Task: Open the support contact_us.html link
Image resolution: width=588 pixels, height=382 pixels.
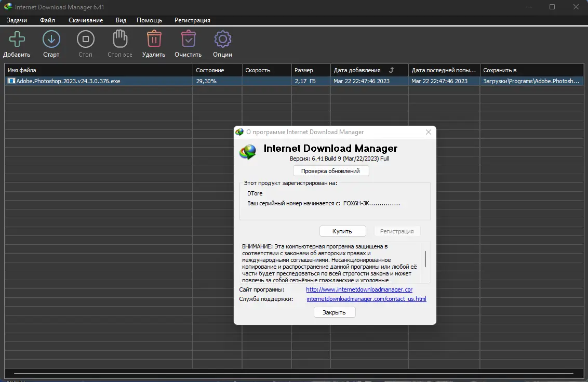Action: pyautogui.click(x=367, y=299)
